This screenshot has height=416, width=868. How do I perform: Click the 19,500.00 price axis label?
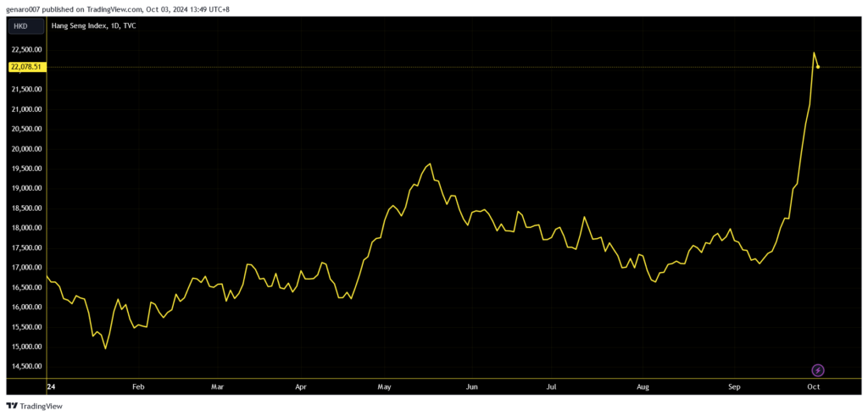[25, 169]
